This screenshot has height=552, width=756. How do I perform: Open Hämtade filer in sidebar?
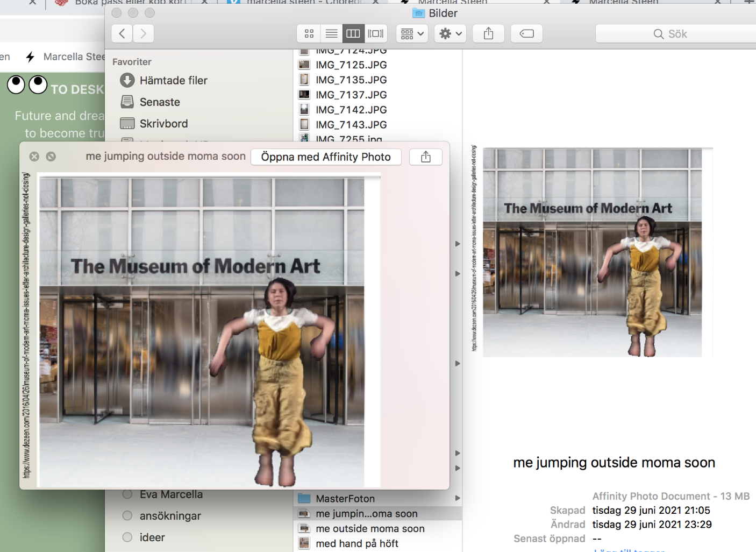(173, 81)
